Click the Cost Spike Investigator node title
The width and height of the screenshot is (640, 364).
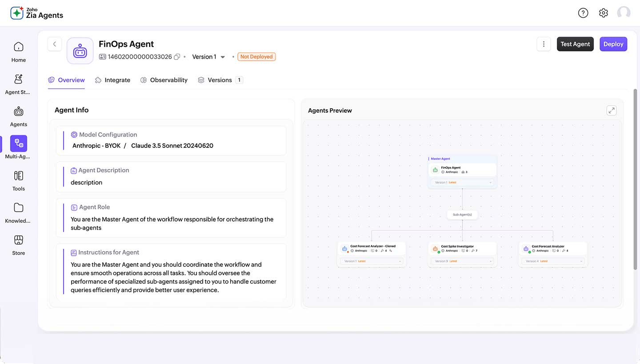(x=457, y=246)
